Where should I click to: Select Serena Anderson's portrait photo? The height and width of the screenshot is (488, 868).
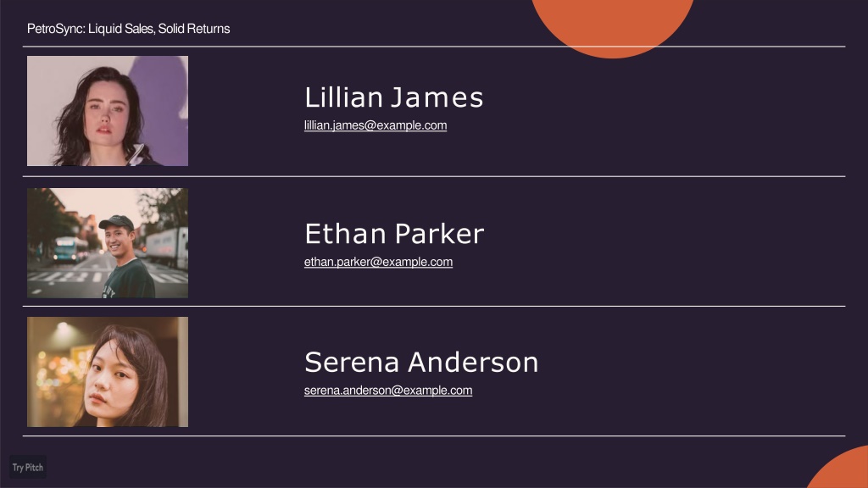108,372
